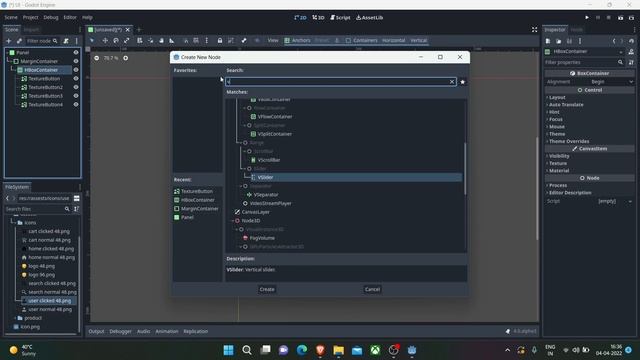Click the add new node plus icon
The height and width of the screenshot is (360, 640).
point(9,41)
